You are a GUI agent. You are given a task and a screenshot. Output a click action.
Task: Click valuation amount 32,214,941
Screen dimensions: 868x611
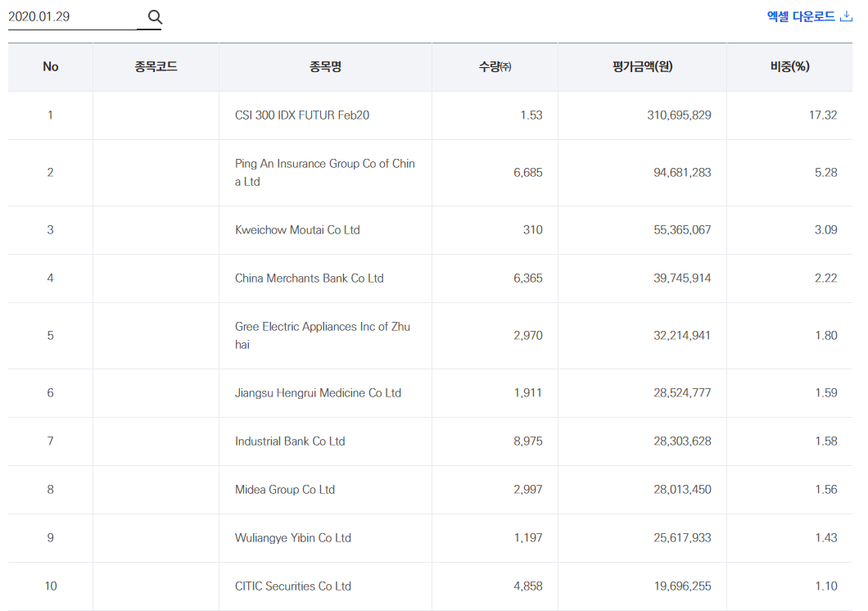pyautogui.click(x=682, y=335)
